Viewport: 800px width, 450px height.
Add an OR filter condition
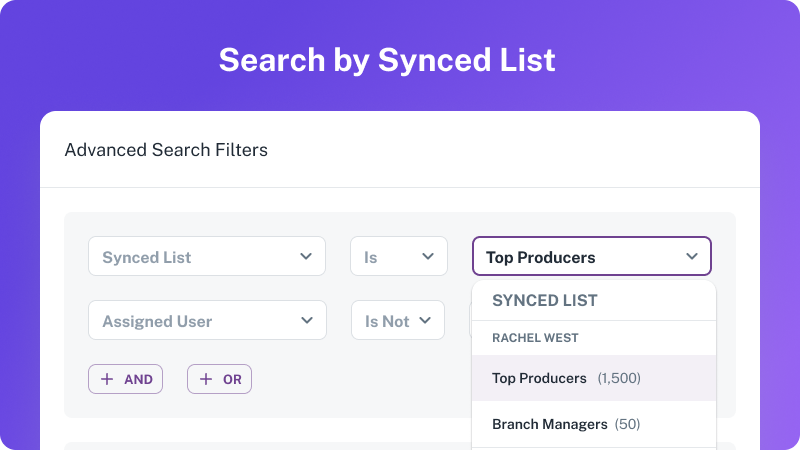(x=219, y=379)
